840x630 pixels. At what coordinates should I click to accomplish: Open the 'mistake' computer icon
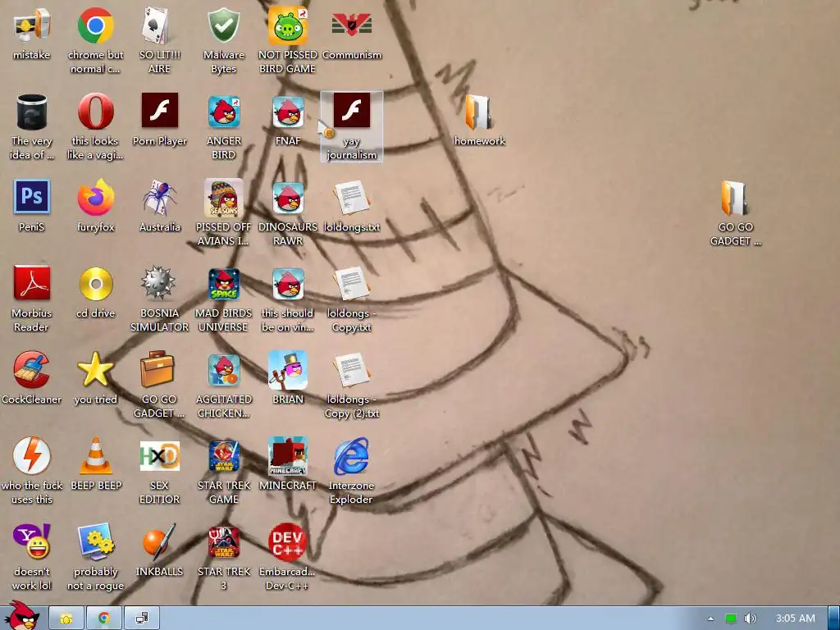(x=32, y=25)
